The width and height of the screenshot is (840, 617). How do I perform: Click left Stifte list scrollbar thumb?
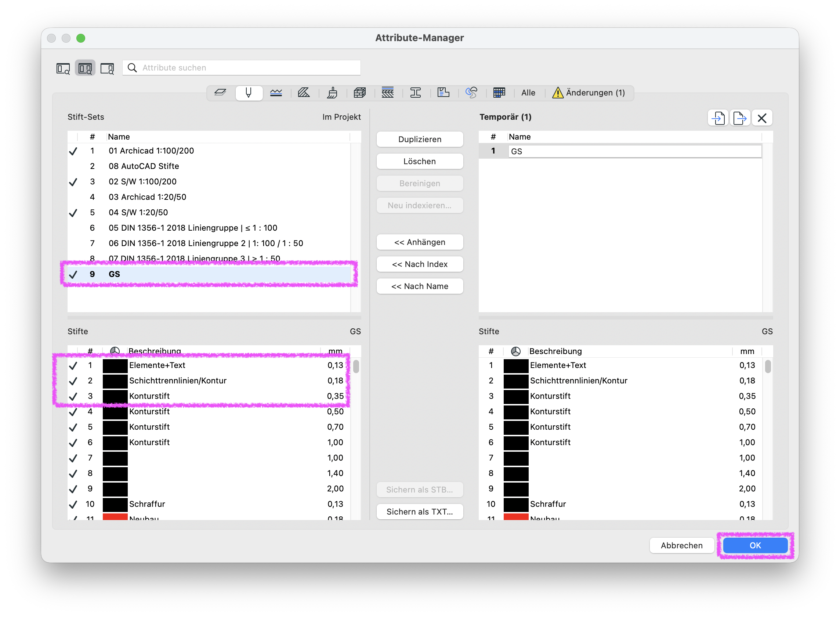tap(356, 367)
